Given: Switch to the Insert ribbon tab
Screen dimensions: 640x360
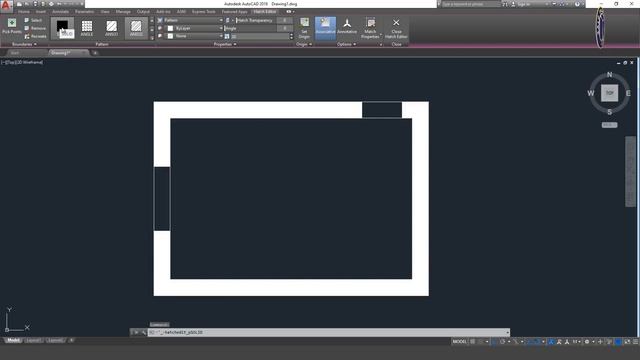Looking at the screenshot, I should pos(41,12).
